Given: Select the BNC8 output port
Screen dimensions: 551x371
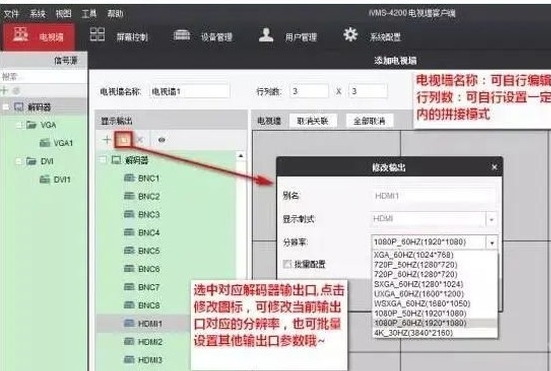Looking at the screenshot, I should 142,305.
